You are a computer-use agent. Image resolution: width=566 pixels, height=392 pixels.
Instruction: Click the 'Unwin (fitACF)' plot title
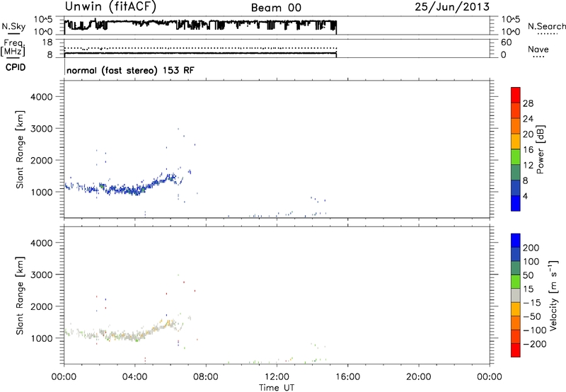110,7
